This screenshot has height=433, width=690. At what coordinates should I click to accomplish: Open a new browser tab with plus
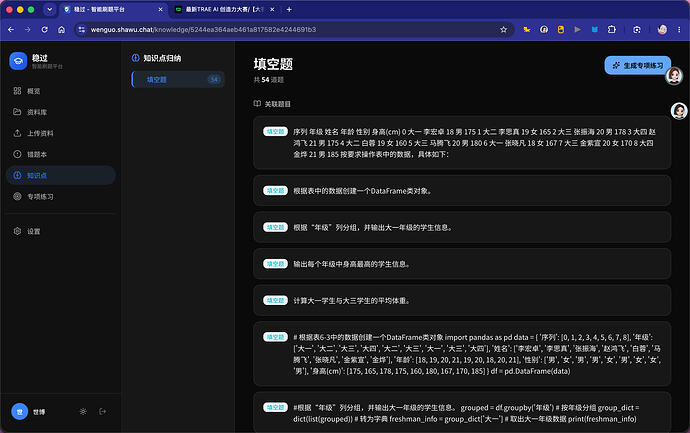click(289, 9)
